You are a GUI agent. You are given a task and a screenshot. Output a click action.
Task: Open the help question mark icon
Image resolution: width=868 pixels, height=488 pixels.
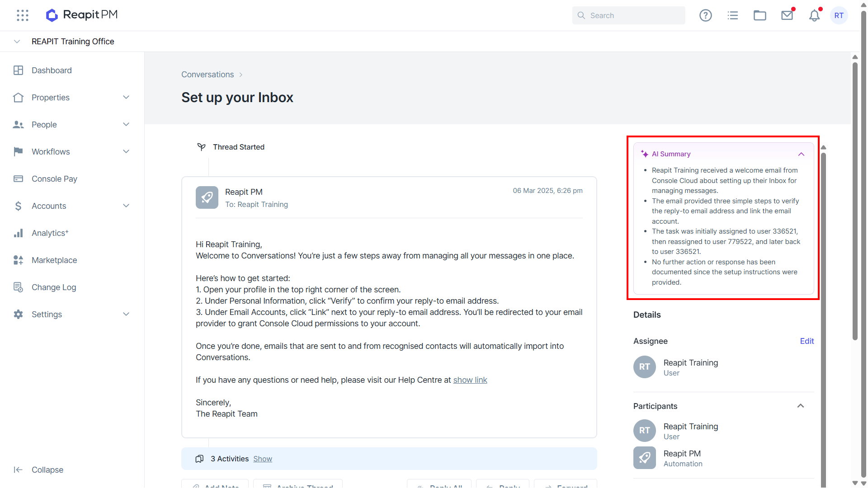point(706,15)
